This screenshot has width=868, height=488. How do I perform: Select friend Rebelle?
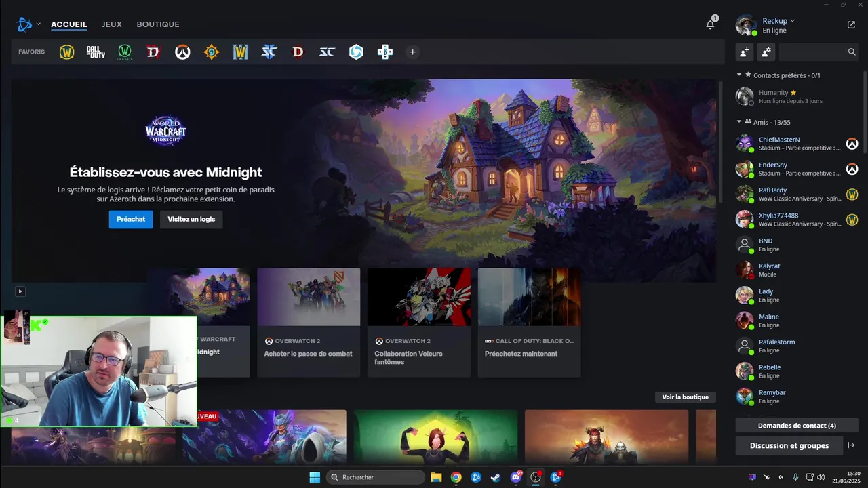tap(797, 371)
